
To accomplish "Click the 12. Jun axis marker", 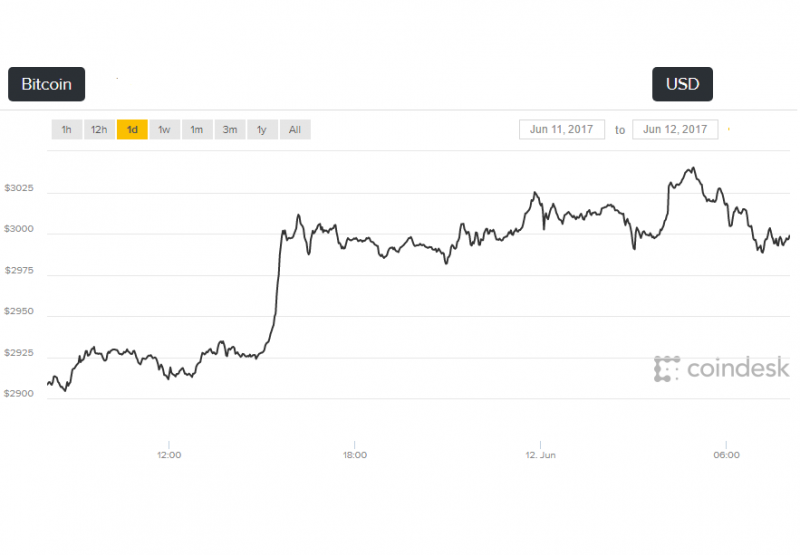I will click(540, 455).
